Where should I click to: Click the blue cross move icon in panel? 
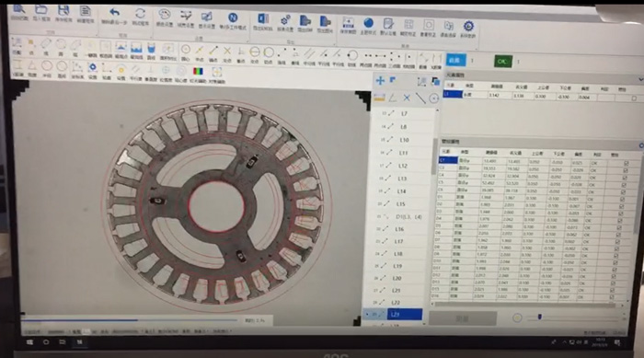(x=380, y=81)
